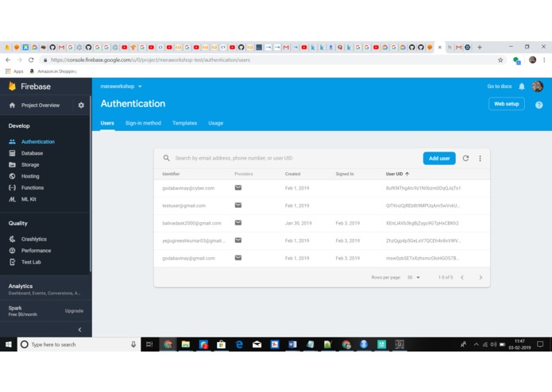
Task: Open Microsoft Edge from taskbar
Action: [x=239, y=344]
